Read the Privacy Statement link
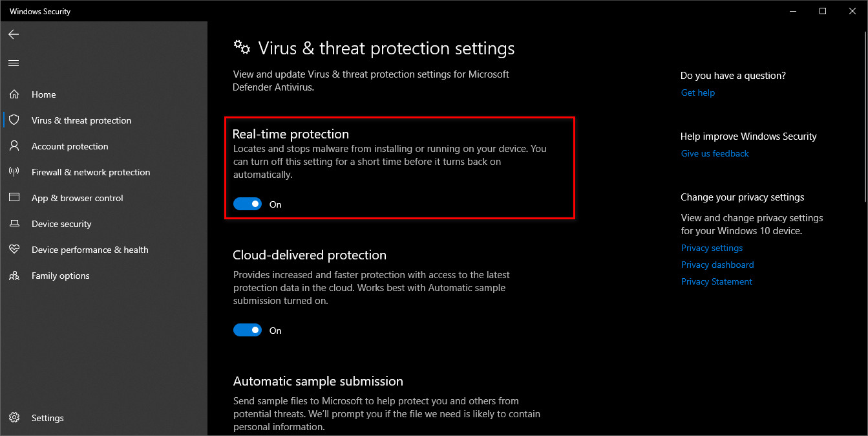This screenshot has width=868, height=436. [x=717, y=281]
